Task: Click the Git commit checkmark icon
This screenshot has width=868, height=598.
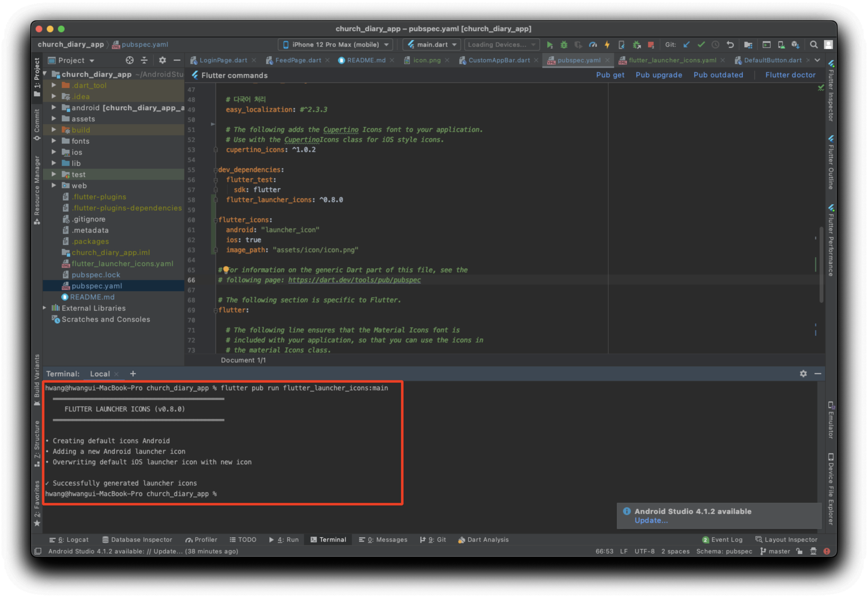Action: 701,45
